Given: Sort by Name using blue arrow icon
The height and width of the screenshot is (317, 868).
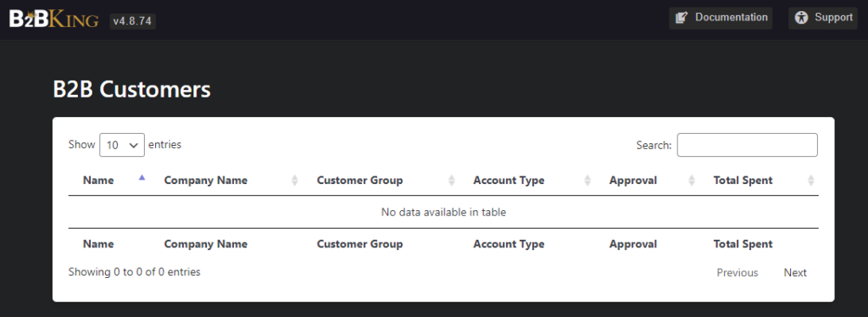Looking at the screenshot, I should [x=142, y=178].
